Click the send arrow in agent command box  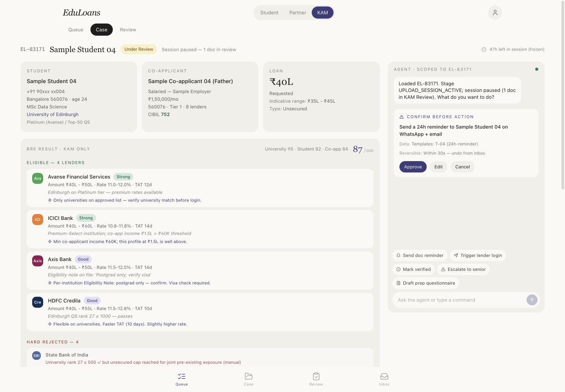(x=532, y=300)
